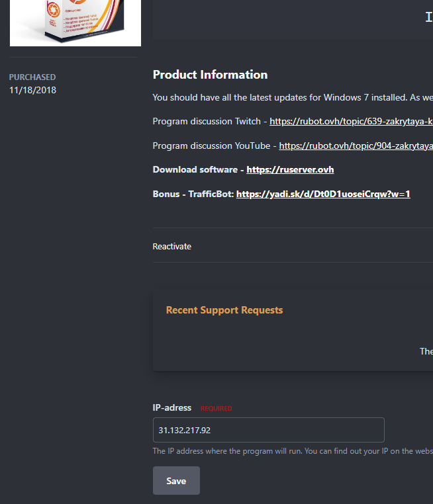The height and width of the screenshot is (504, 433).
Task: Click the PURCHASED label
Action: tap(32, 77)
